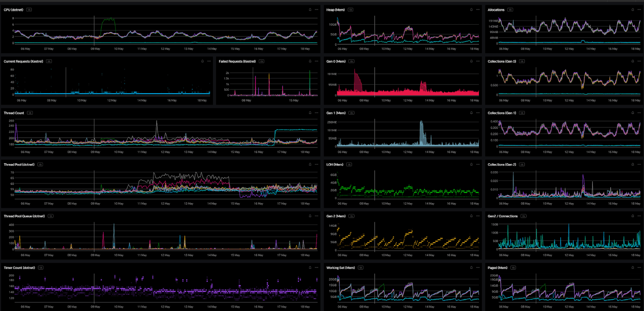The image size is (644, 311).
Task: Open the three-dot menu on Heap (Mem) panel
Action: tap(478, 10)
